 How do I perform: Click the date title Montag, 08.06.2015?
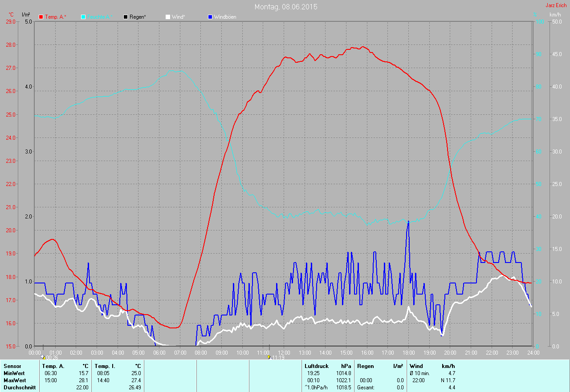pos(286,7)
